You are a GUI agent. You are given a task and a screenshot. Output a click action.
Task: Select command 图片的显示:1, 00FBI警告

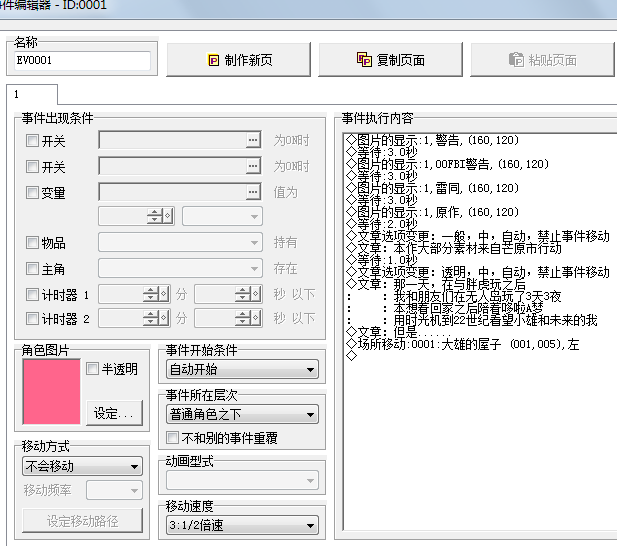click(447, 164)
